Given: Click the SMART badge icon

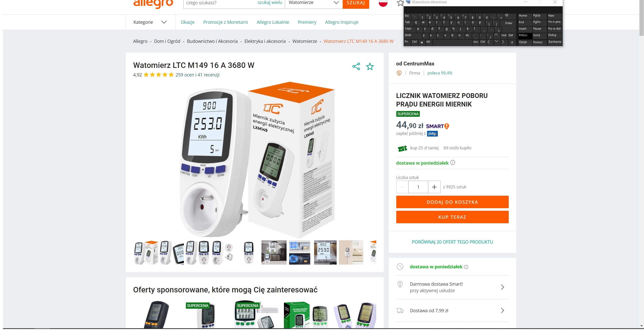Looking at the screenshot, I should tap(437, 126).
